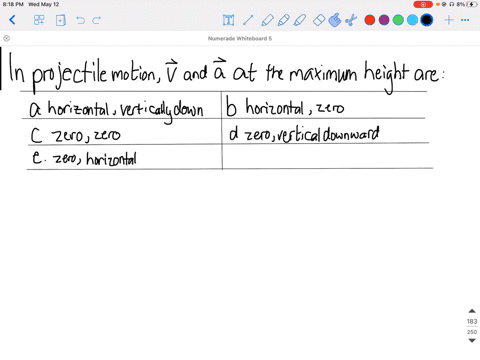Screen dimensions: 480x360
Task: Click the Numerade Whiteboard 5 title
Action: point(240,39)
